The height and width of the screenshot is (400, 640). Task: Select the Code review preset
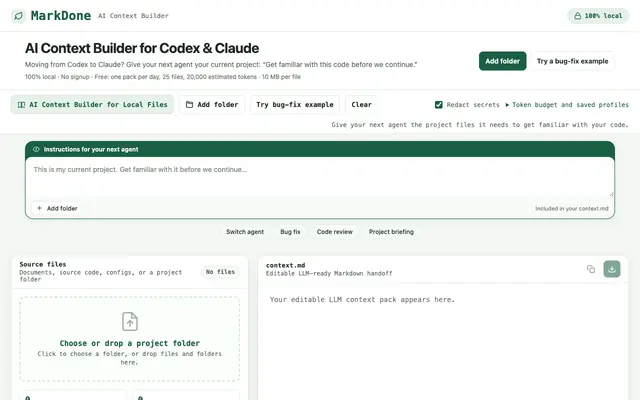coord(334,232)
